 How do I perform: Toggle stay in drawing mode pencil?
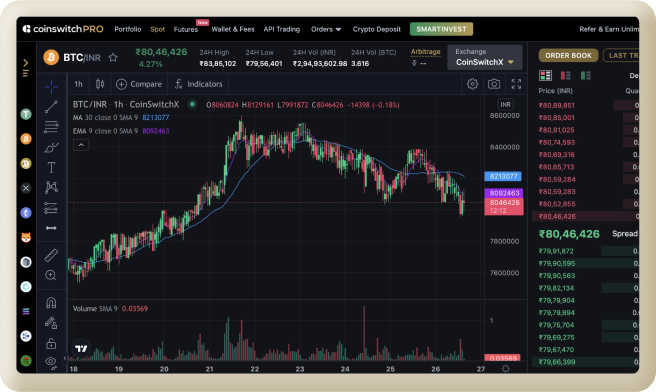click(x=51, y=323)
